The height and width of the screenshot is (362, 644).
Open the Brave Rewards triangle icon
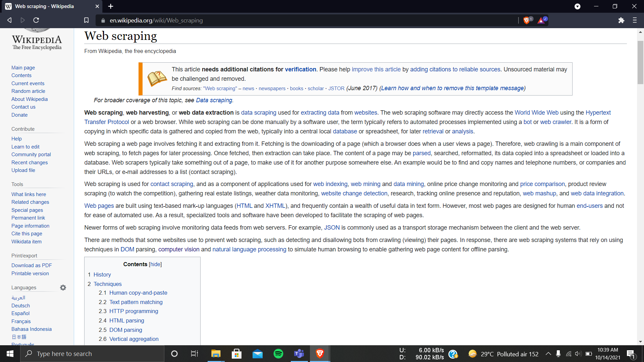coord(541,20)
